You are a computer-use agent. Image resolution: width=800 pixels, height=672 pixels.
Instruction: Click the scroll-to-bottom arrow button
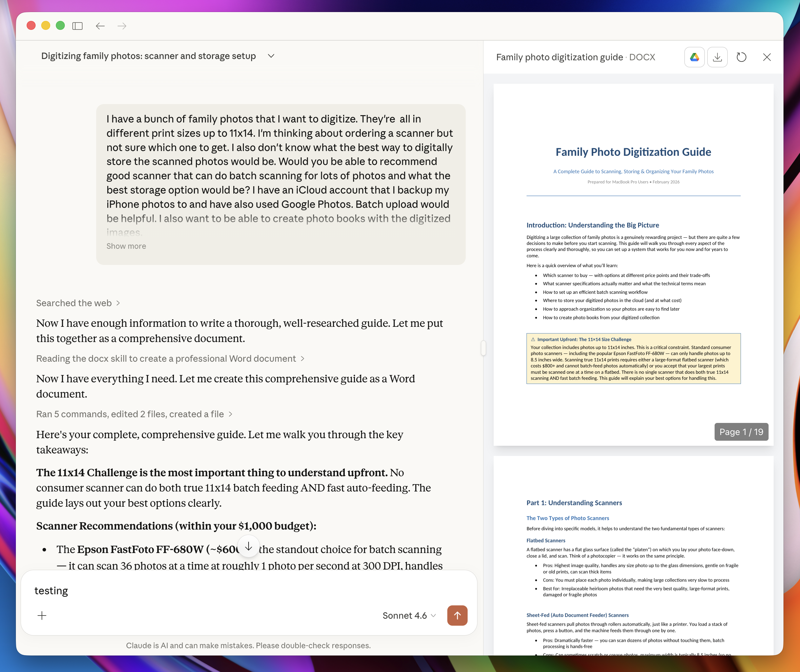click(249, 547)
